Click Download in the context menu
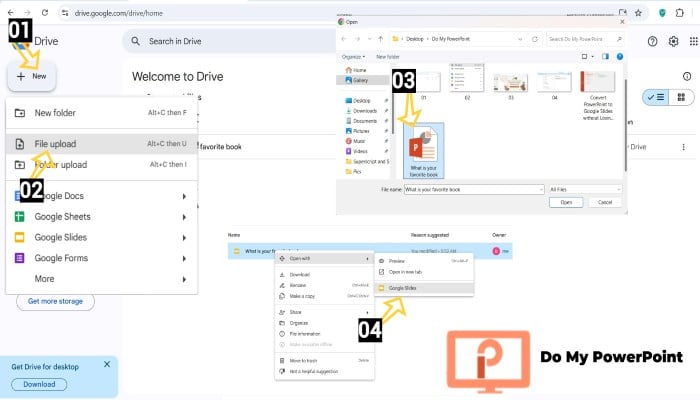The width and height of the screenshot is (700, 400). pyautogui.click(x=300, y=274)
